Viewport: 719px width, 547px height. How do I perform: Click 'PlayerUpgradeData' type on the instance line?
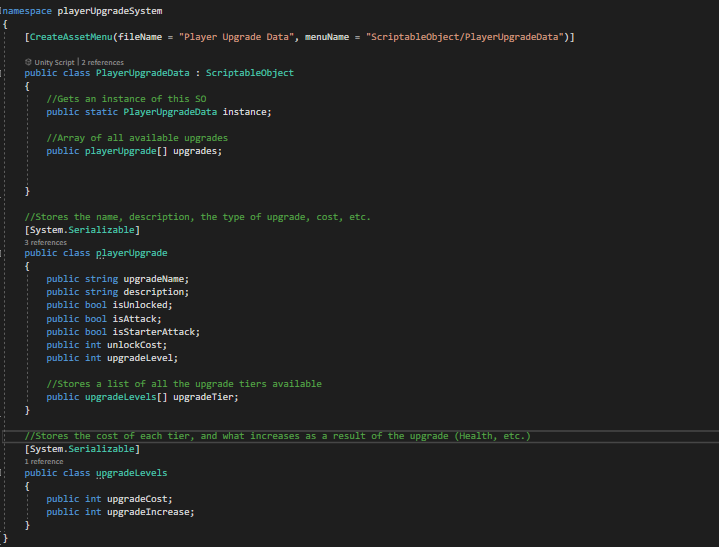coord(170,112)
